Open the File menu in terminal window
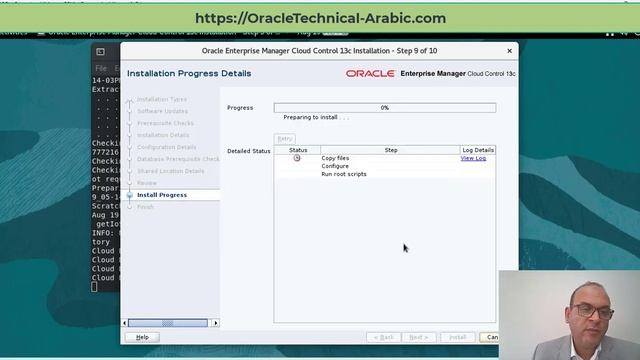The width and height of the screenshot is (640, 360). 101,68
